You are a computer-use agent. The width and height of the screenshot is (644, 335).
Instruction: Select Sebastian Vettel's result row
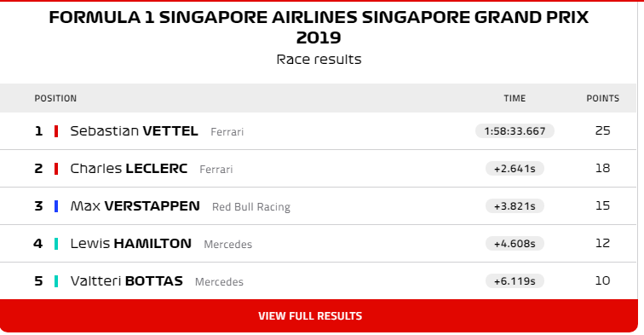pos(319,131)
